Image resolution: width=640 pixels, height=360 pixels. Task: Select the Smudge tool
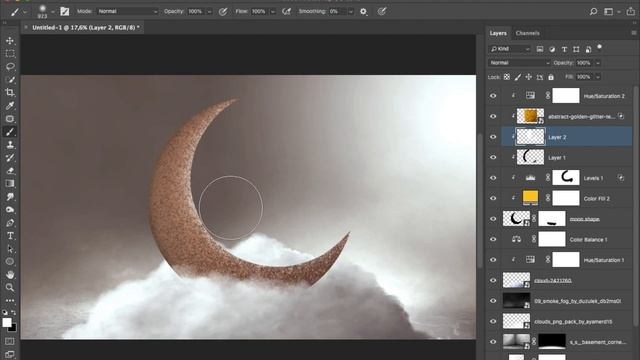(10, 197)
